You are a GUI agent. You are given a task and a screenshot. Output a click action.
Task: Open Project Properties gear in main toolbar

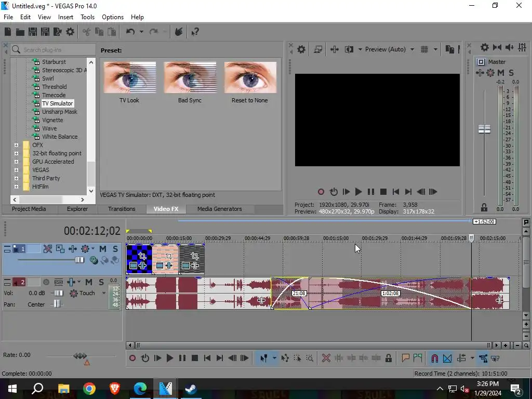[x=70, y=32]
